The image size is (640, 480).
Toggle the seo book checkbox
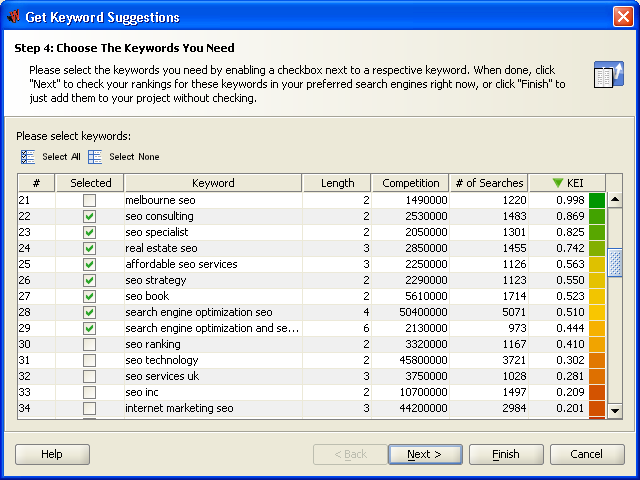(89, 296)
